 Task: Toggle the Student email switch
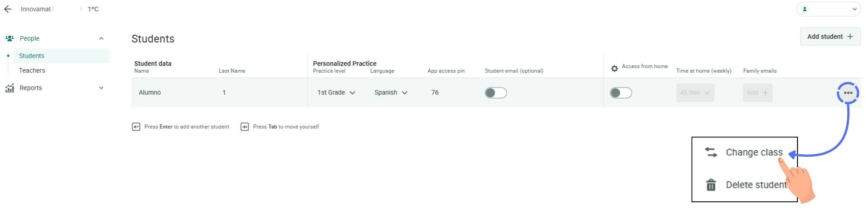pos(495,93)
